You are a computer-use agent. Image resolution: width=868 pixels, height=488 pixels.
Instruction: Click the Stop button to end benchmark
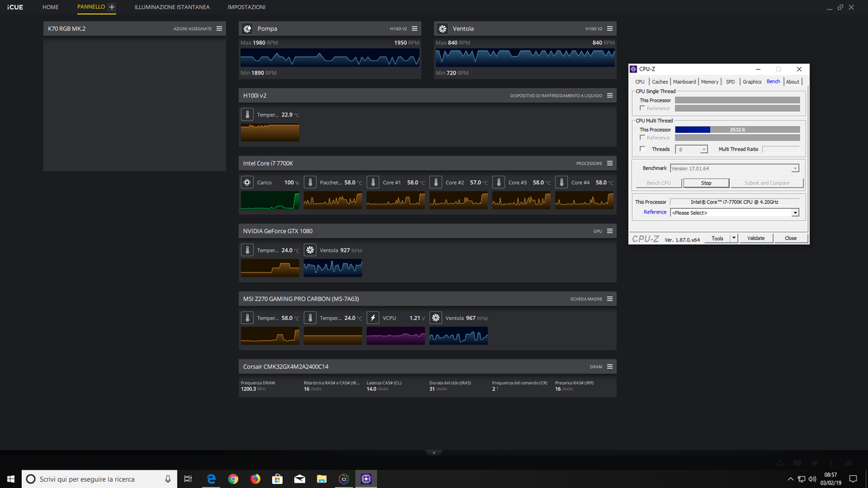706,182
